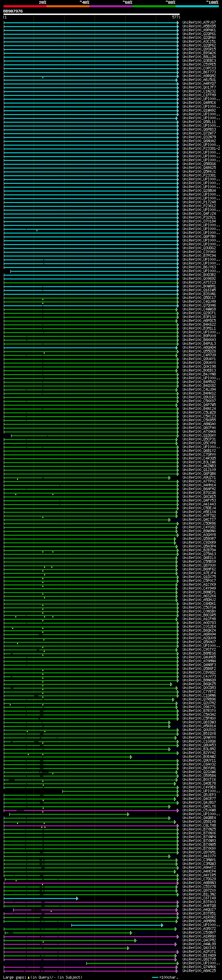Select label UniRef100_Q7RB96
The image size is (222, 980).
tap(199, 699)
